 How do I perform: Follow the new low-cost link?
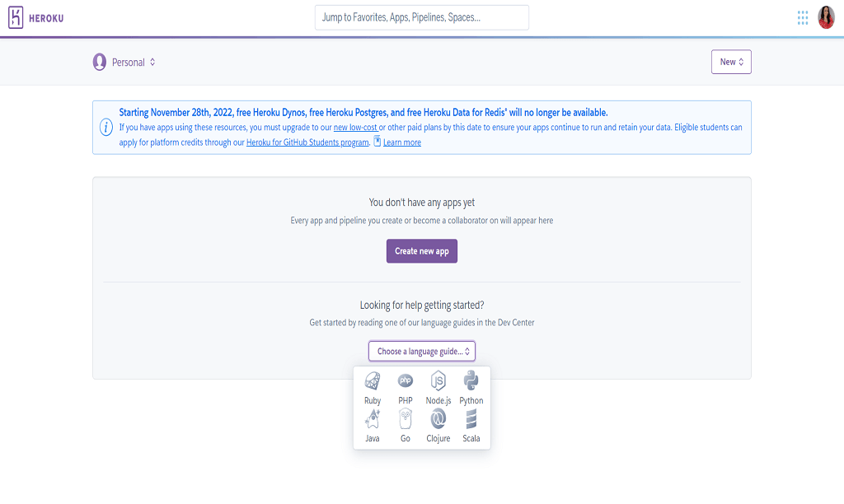356,128
